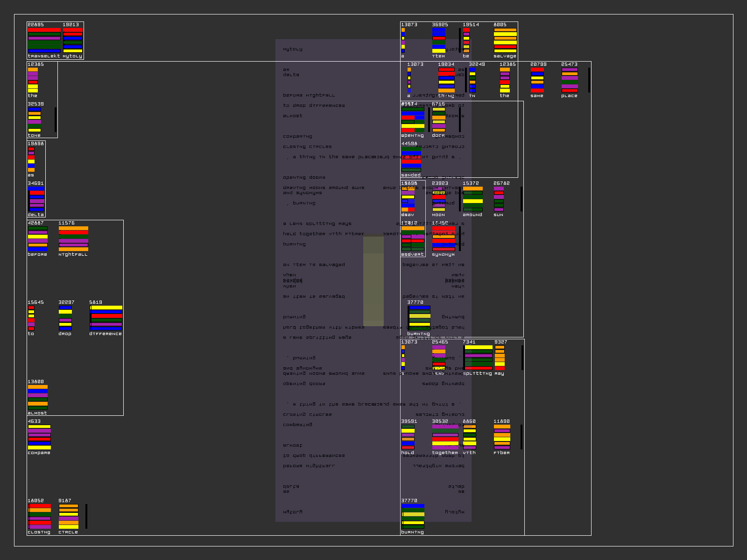The width and height of the screenshot is (747, 560).
Task: Click the "to drop differences" text line
Action: click(x=314, y=105)
